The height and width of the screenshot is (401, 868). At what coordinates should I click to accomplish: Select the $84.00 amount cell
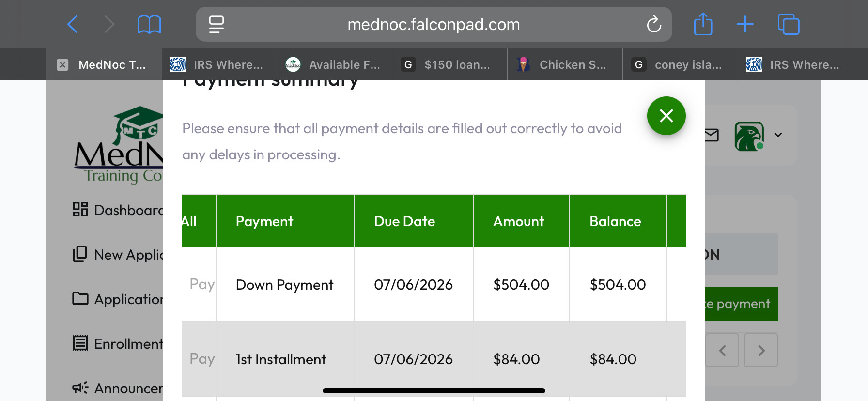click(522, 359)
